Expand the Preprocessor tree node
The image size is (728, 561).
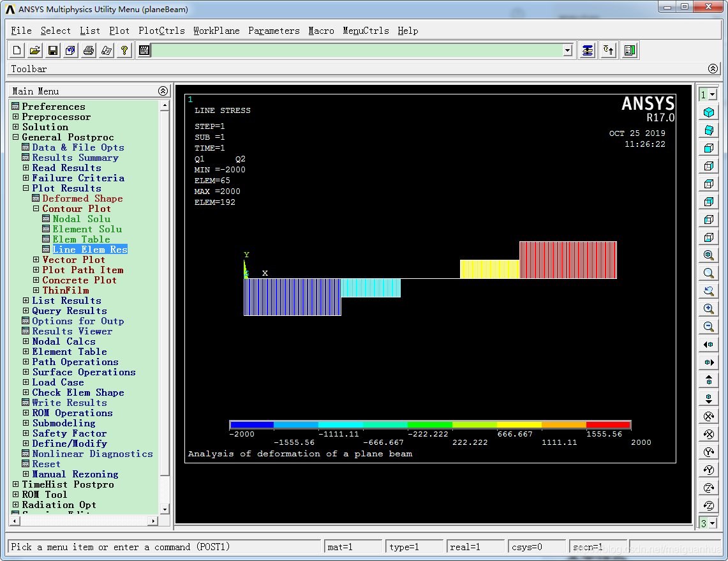tap(16, 117)
